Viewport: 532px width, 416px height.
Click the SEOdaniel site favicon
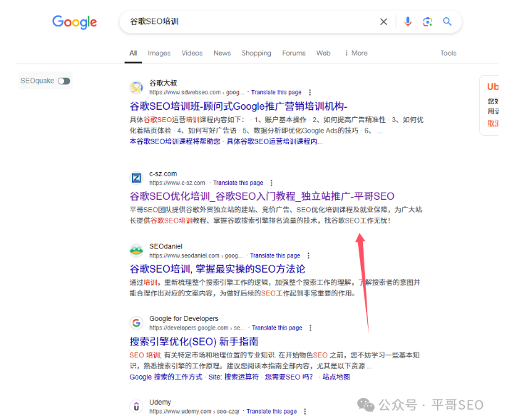click(136, 250)
